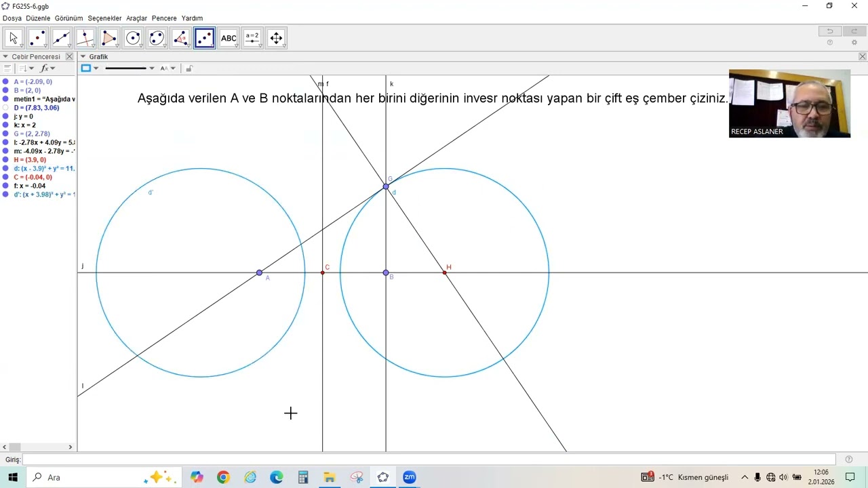Collapse Cebir Penceresi style bar triangle
Image resolution: width=868 pixels, height=488 pixels.
click(5, 57)
